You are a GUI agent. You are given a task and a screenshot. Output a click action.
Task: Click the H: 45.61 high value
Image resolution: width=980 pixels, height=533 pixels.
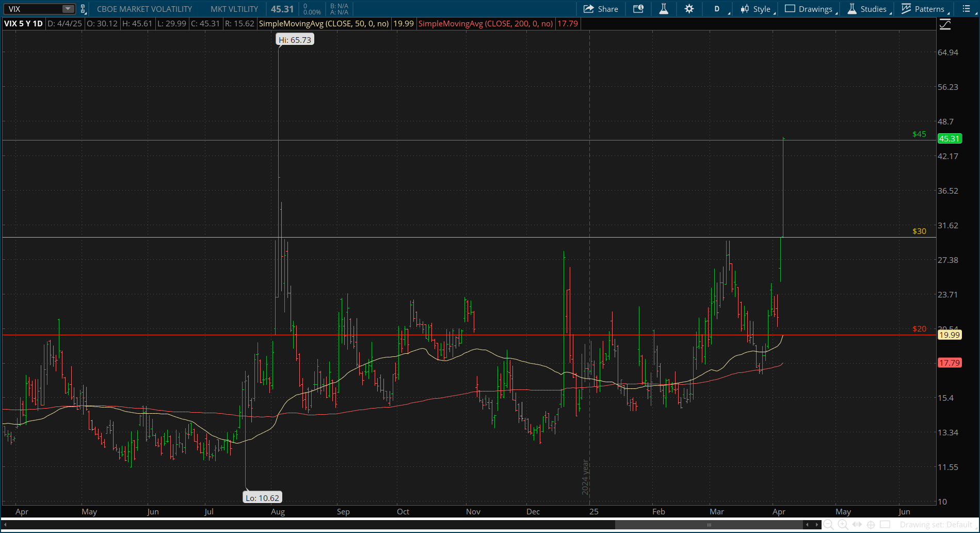[x=137, y=24]
